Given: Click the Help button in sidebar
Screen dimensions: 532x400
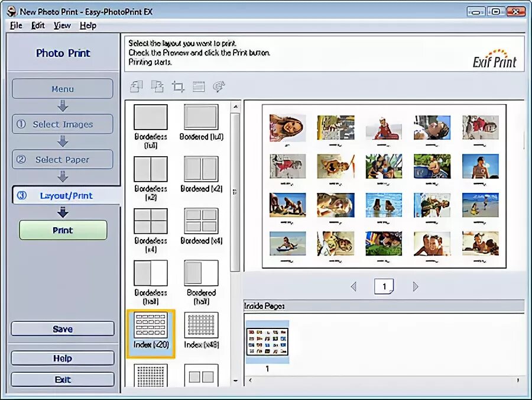Looking at the screenshot, I should pyautogui.click(x=63, y=358).
